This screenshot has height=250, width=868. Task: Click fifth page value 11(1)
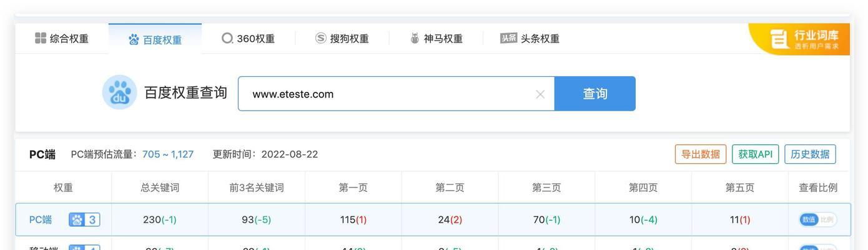click(740, 219)
